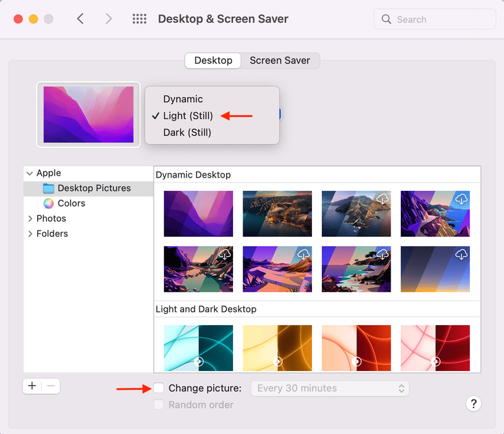Select the purple Monterey dynamic wallpaper
Image resolution: width=504 pixels, height=434 pixels.
pos(198,214)
